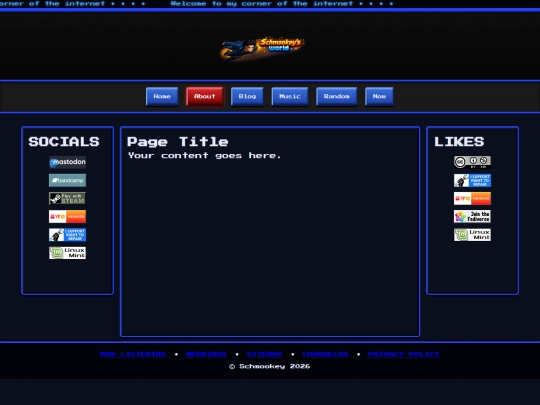
Task: Open the Linux Mint badge in Socials
Action: pos(68,253)
